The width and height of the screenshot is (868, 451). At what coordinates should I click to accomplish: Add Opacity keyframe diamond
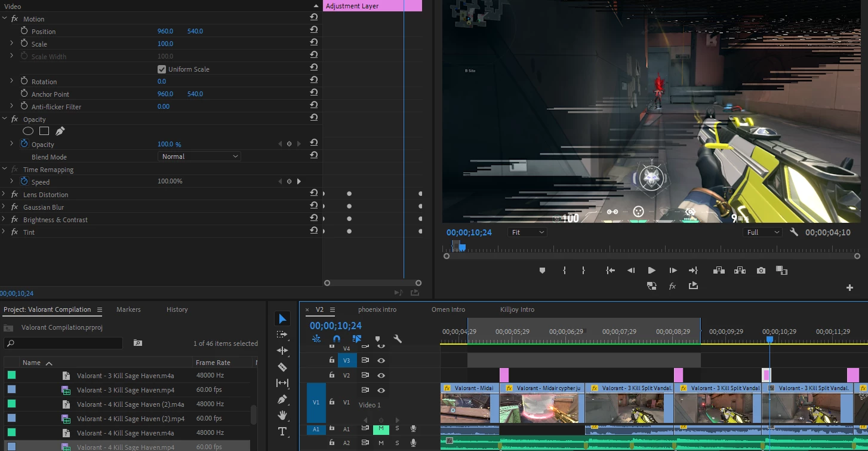pos(289,144)
